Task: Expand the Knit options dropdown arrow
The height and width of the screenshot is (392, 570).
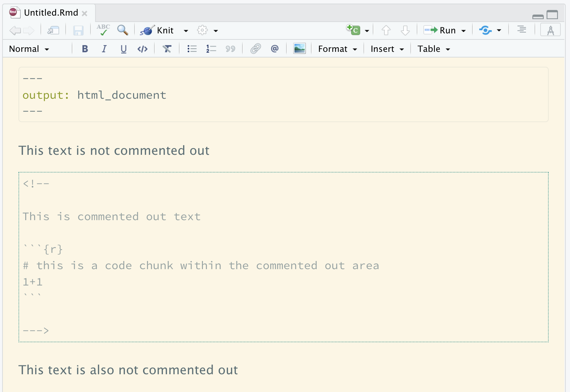Action: pyautogui.click(x=186, y=31)
